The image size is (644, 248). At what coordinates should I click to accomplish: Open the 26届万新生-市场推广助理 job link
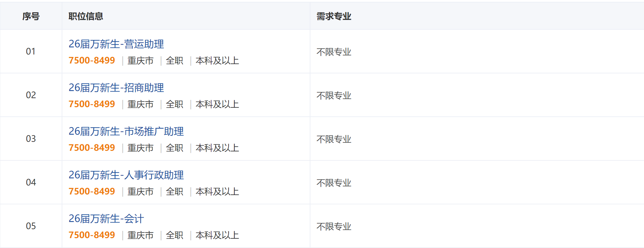click(x=126, y=132)
